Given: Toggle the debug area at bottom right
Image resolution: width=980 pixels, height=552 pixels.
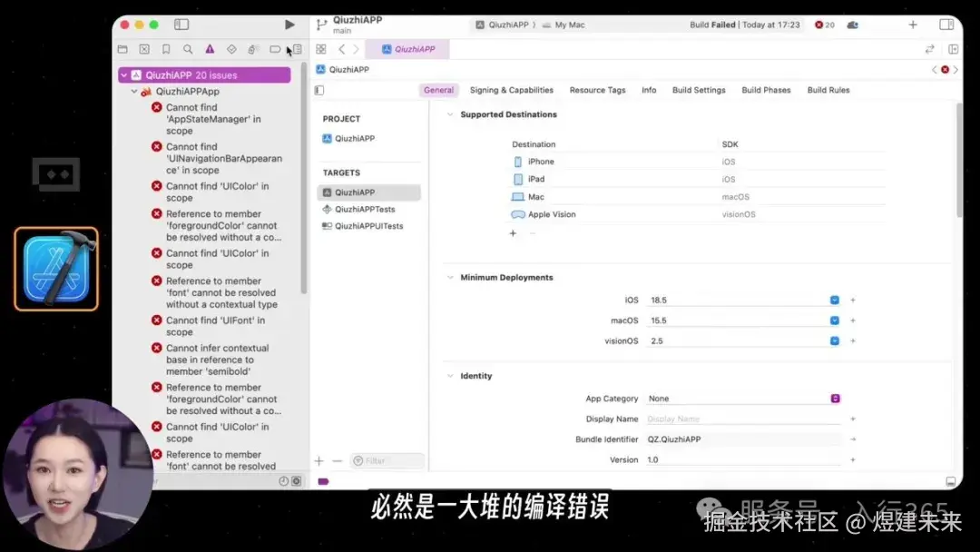Looking at the screenshot, I should [x=951, y=481].
